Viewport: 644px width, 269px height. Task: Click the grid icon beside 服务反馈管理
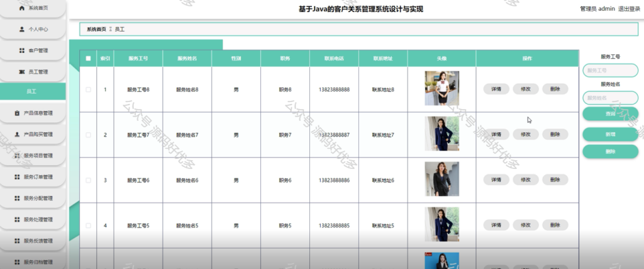click(x=17, y=241)
